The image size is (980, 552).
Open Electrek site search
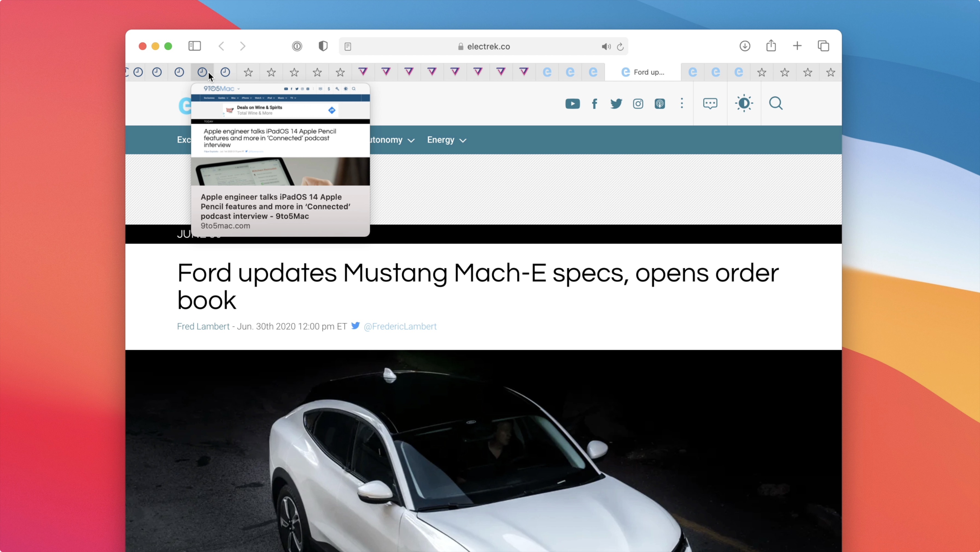(x=776, y=103)
